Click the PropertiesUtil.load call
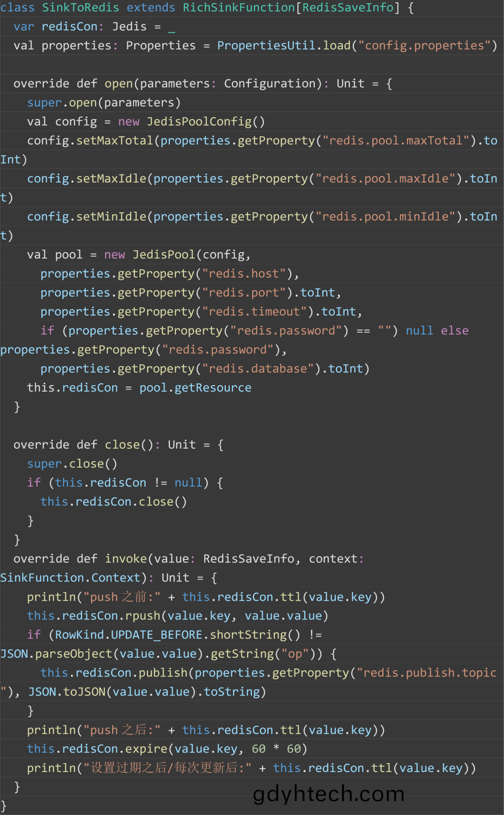 [284, 46]
